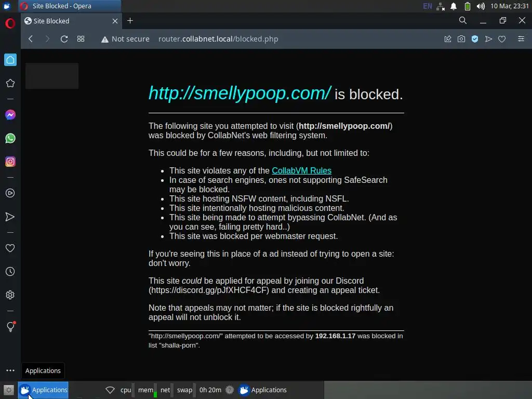
Task: Show the Not secure site info
Action: point(125,39)
